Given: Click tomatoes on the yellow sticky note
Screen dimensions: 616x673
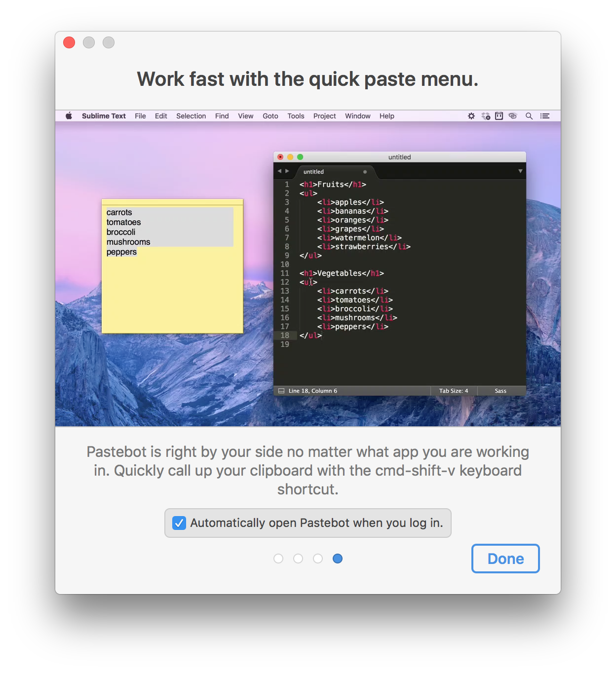Looking at the screenshot, I should (124, 222).
